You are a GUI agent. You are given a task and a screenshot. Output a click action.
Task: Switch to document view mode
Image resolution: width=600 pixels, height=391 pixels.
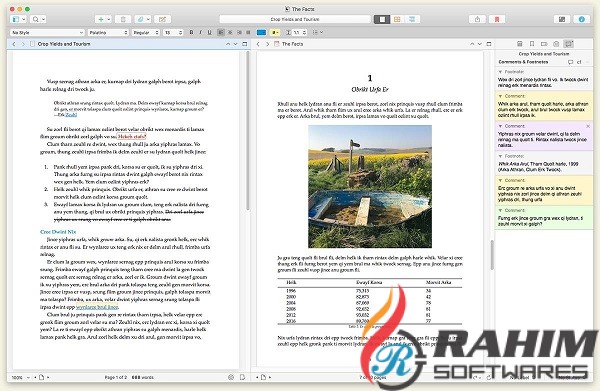pyautogui.click(x=382, y=19)
